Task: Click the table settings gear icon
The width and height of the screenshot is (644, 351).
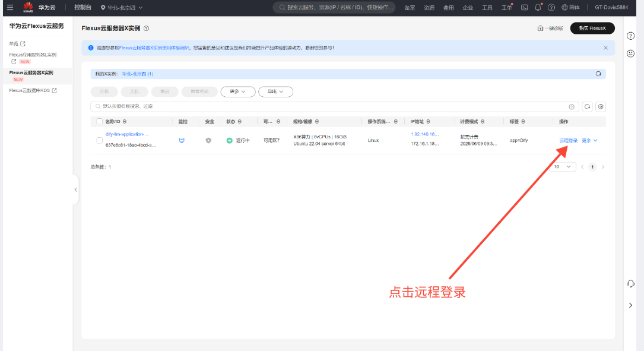Action: point(601,106)
